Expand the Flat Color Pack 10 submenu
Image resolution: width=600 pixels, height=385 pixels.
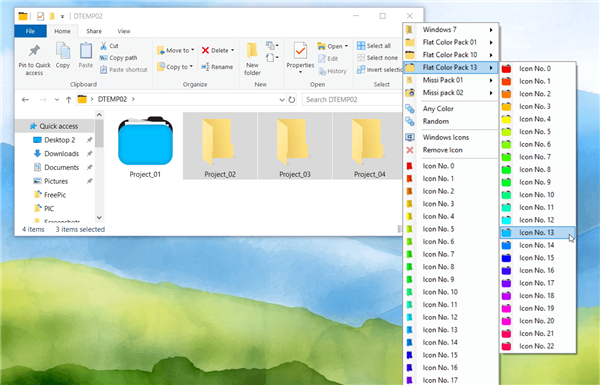pyautogui.click(x=451, y=55)
